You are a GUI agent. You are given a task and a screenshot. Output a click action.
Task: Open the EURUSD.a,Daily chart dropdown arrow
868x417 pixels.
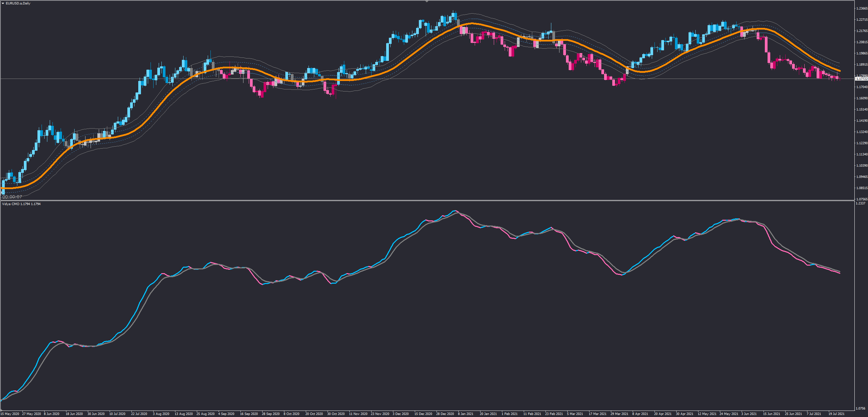click(x=3, y=3)
